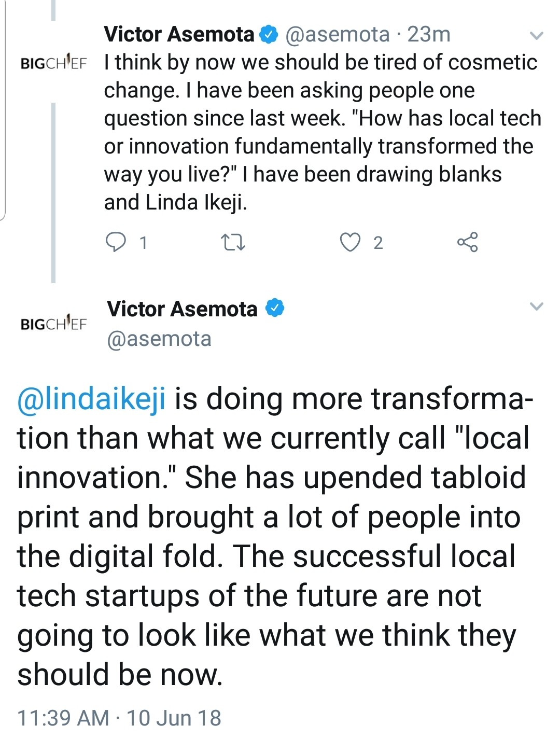Open the 11:39 AM · 10 Jun 18 timestamp
This screenshot has height=739, width=560.
click(119, 718)
